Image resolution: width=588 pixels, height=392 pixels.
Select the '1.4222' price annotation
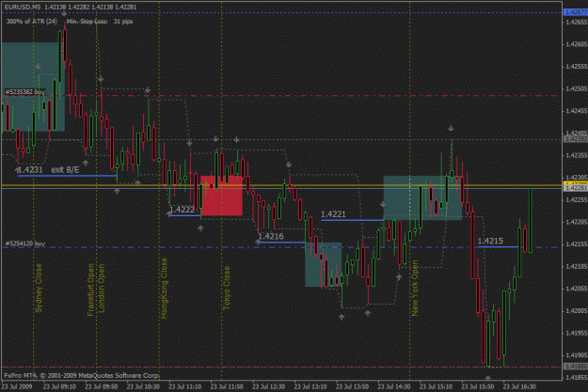tap(182, 210)
